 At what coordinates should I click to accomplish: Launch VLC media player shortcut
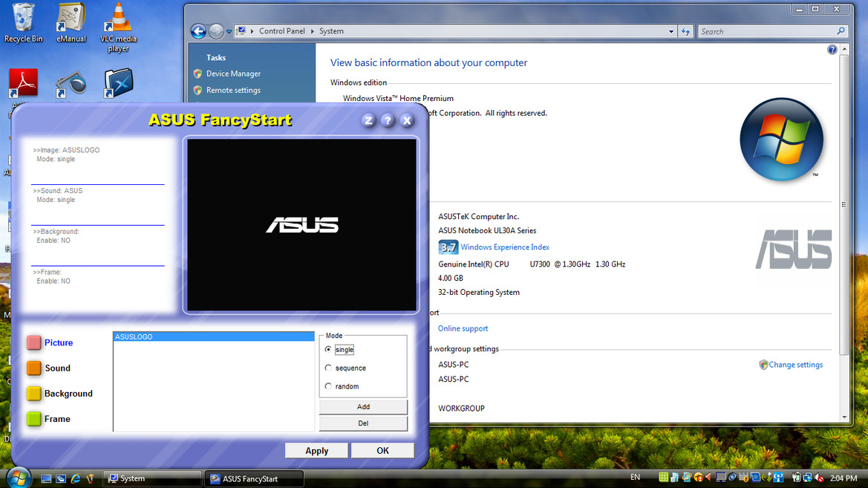(119, 27)
